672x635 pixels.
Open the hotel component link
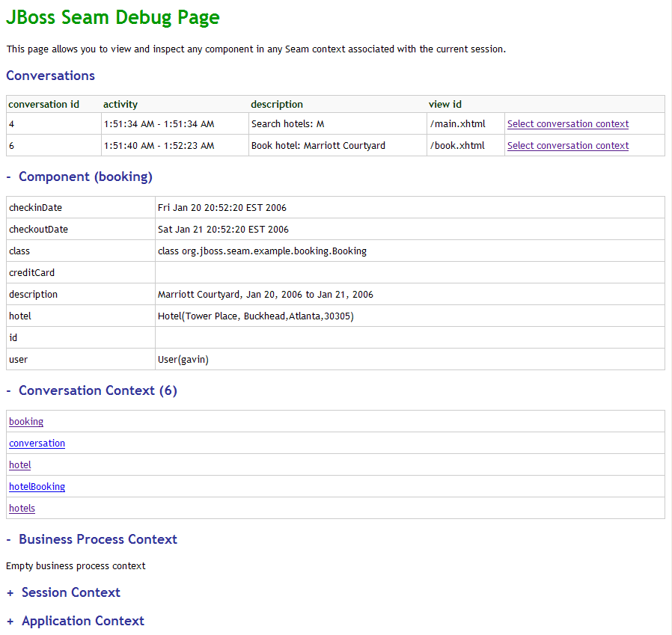(20, 465)
